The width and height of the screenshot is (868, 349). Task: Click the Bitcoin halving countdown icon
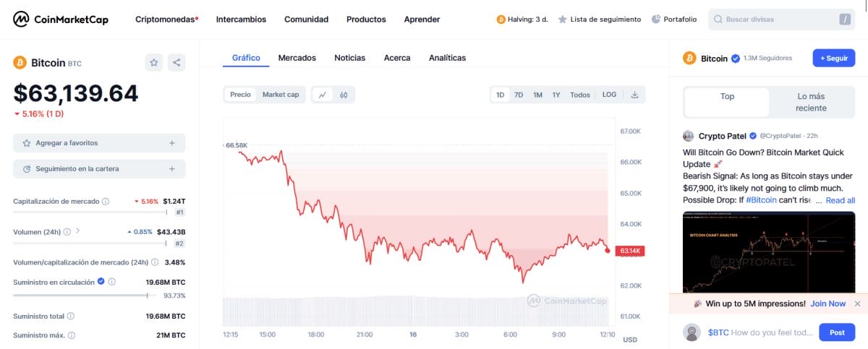pos(501,20)
